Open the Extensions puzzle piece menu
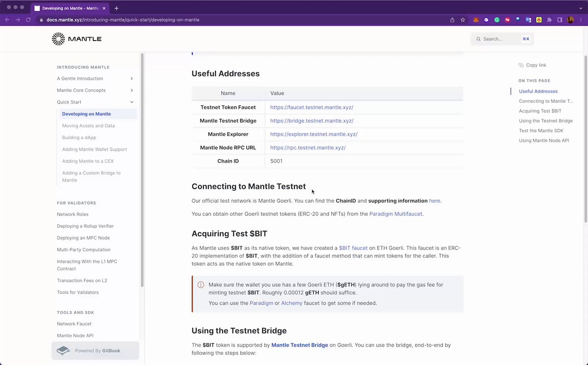This screenshot has height=365, width=588. coord(549,20)
